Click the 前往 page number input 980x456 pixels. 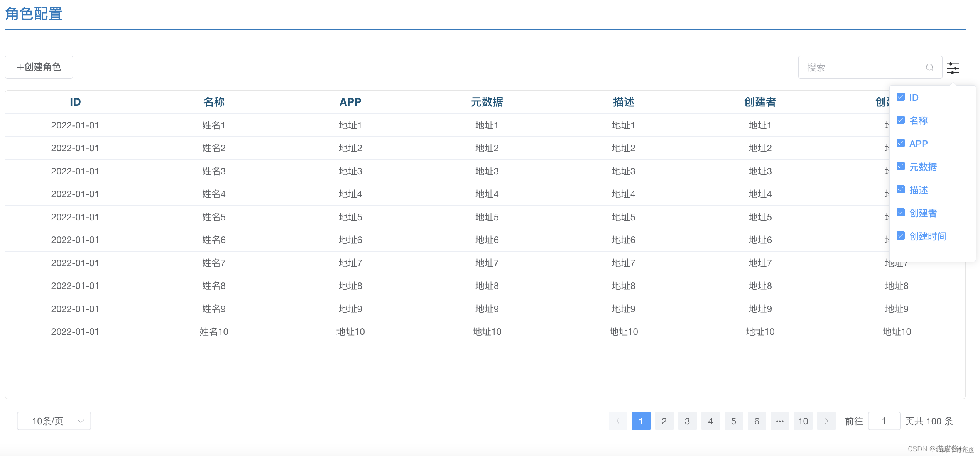pos(884,421)
